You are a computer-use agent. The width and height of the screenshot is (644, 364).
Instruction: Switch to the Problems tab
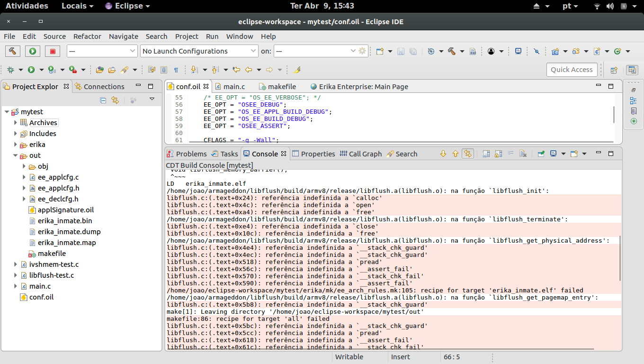coord(187,154)
